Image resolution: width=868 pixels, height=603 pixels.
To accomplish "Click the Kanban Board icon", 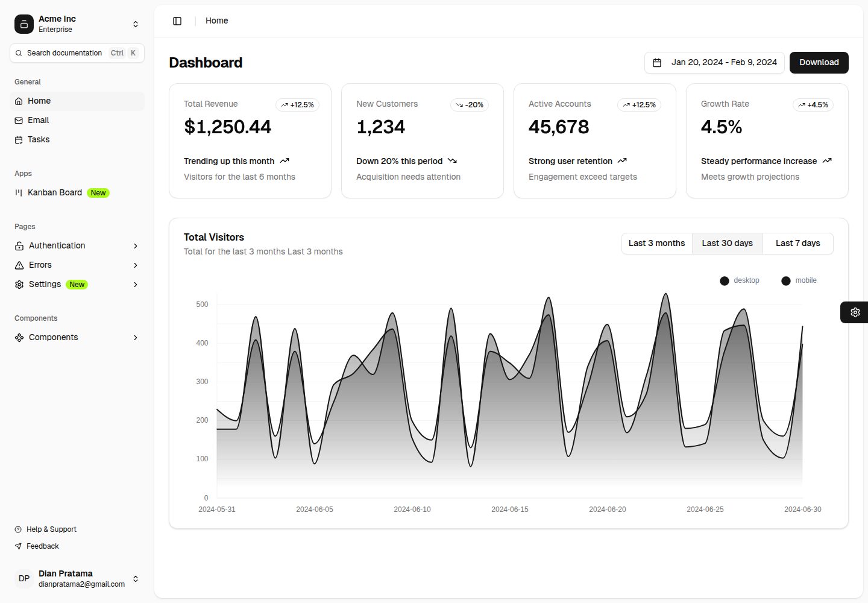I will [19, 193].
